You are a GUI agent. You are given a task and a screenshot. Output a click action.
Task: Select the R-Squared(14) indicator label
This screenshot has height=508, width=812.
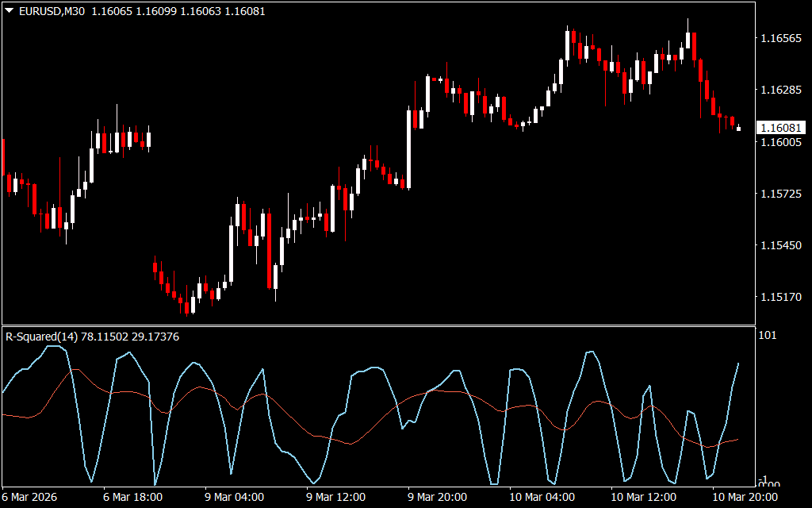[41, 337]
